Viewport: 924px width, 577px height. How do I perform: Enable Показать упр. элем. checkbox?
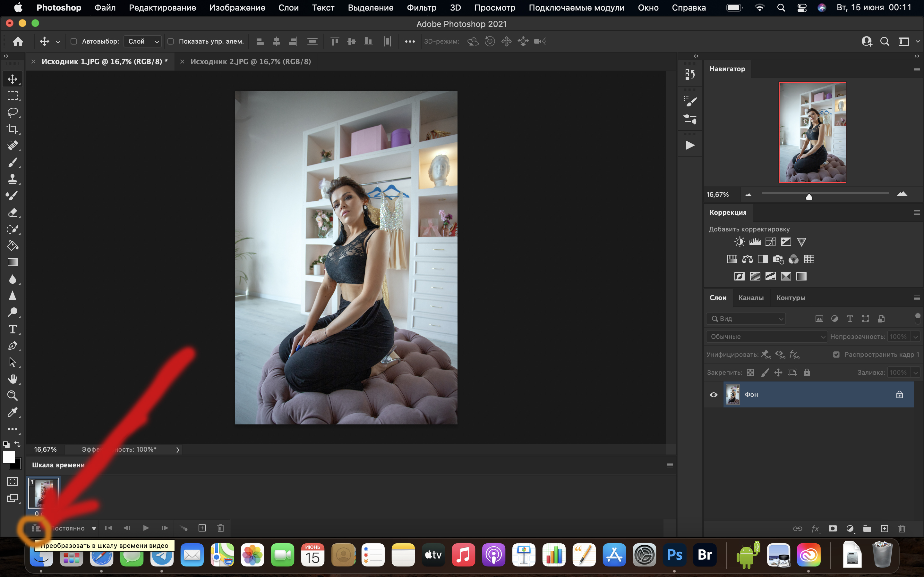pyautogui.click(x=171, y=41)
